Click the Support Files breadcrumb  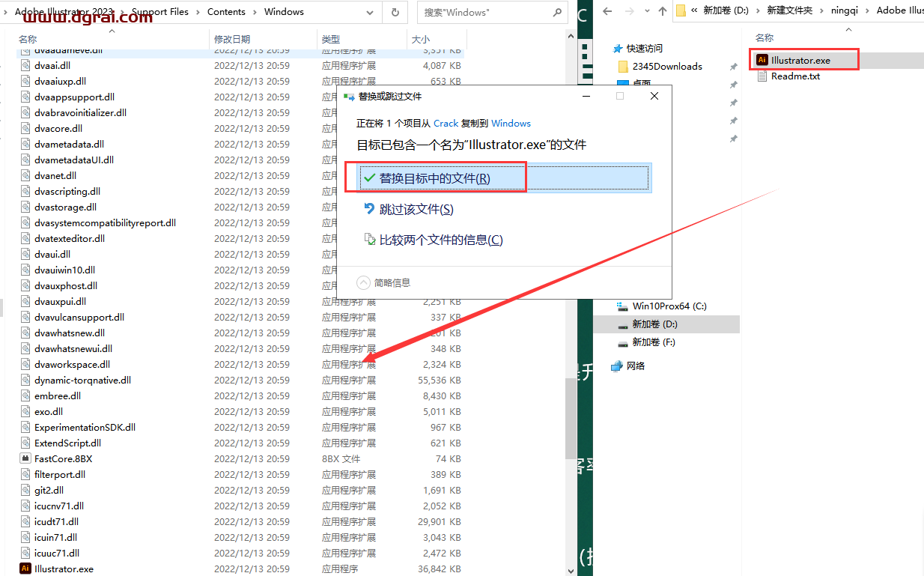coord(159,12)
